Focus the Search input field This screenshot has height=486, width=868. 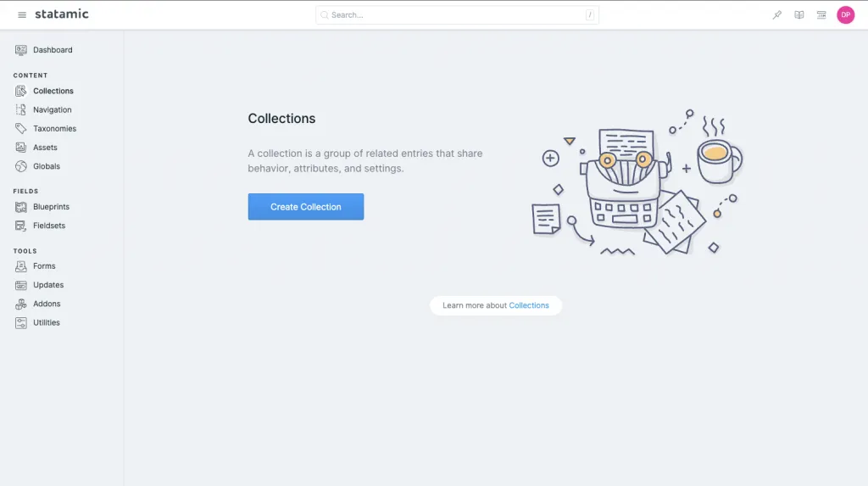(x=457, y=15)
